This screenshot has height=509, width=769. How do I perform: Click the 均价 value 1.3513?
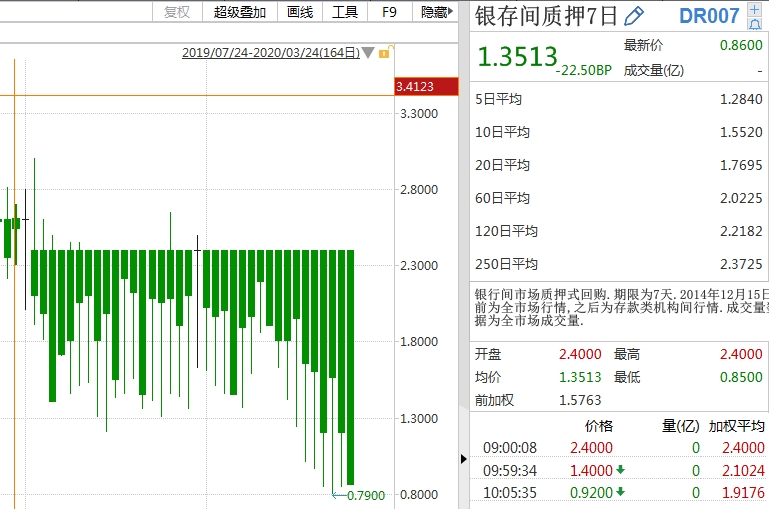coord(580,377)
